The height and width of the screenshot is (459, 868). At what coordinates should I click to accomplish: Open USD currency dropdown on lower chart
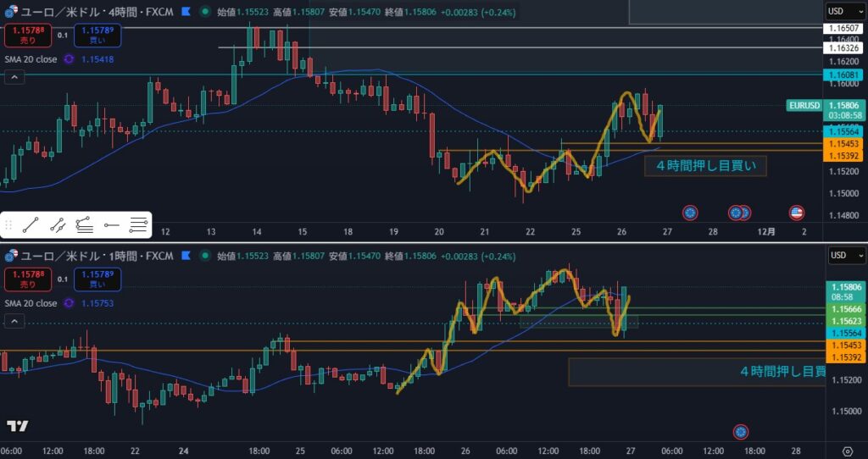845,256
